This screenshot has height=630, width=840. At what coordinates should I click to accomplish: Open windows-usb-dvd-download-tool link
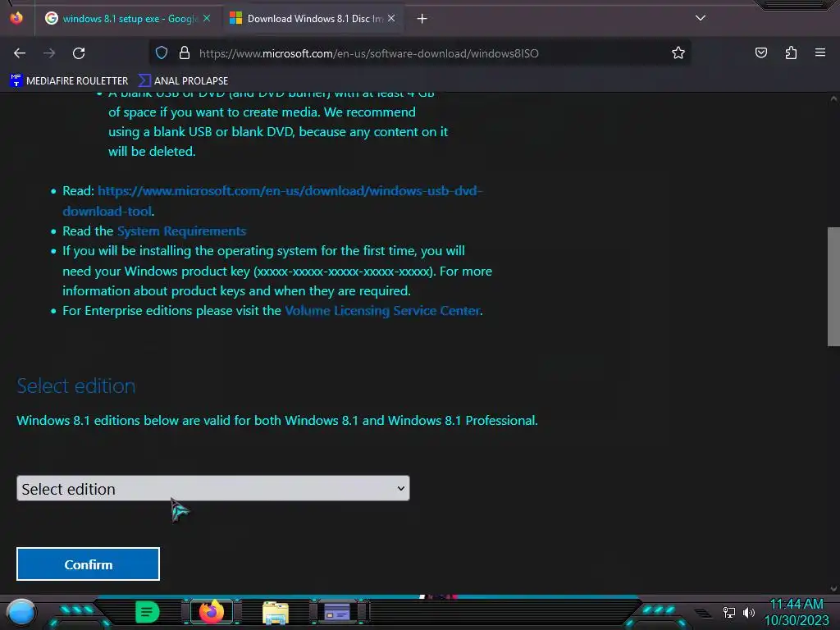pos(272,201)
